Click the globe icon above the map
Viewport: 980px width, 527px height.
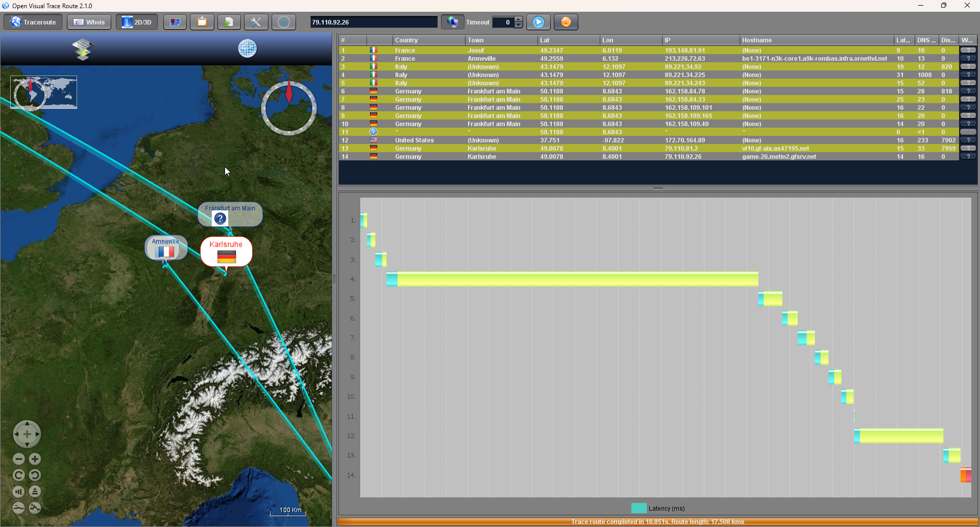coord(248,49)
